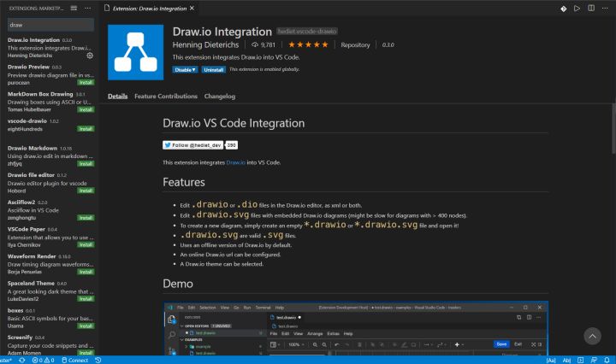Select the Drawio Markdown list entry

click(x=49, y=156)
